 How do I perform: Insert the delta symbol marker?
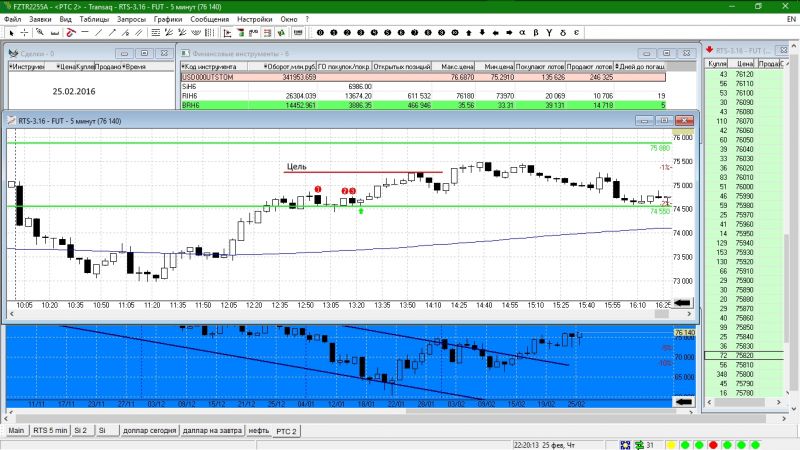[x=563, y=33]
